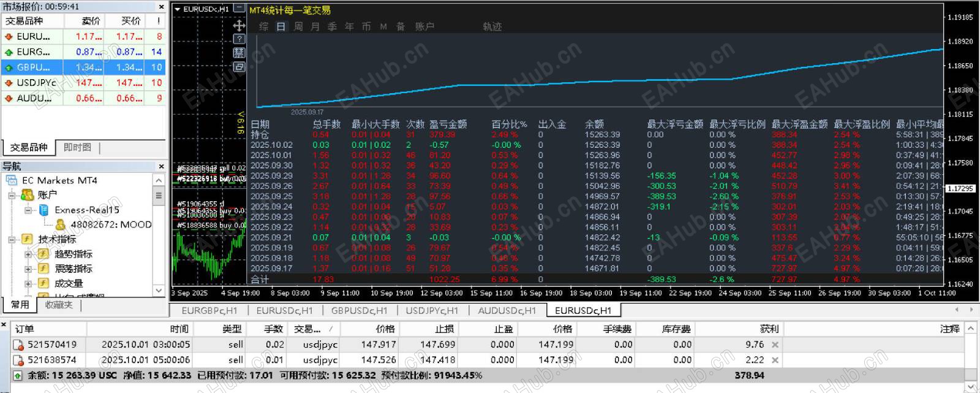Select the 常用 tab in Navigator
The width and height of the screenshot is (980, 393).
pyautogui.click(x=20, y=305)
